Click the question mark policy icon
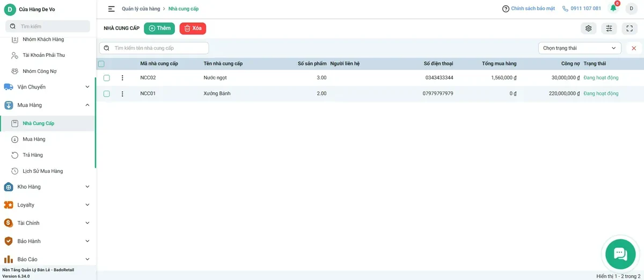 506,9
